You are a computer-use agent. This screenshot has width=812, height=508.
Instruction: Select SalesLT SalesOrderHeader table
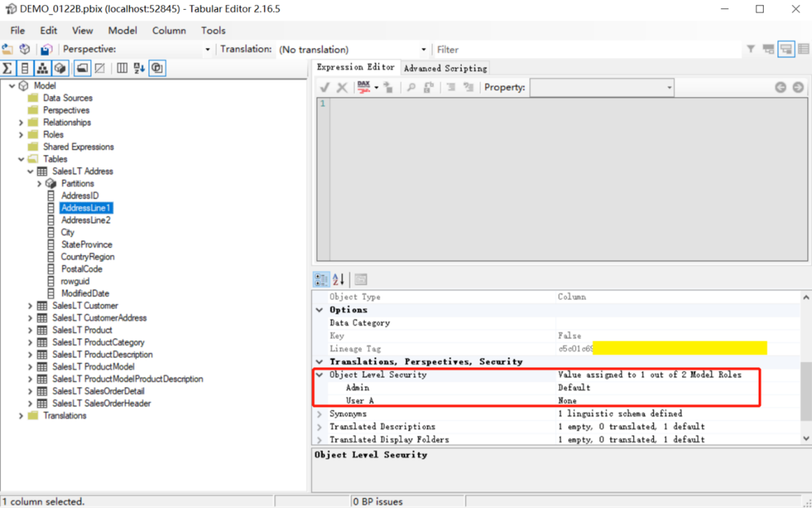(101, 403)
